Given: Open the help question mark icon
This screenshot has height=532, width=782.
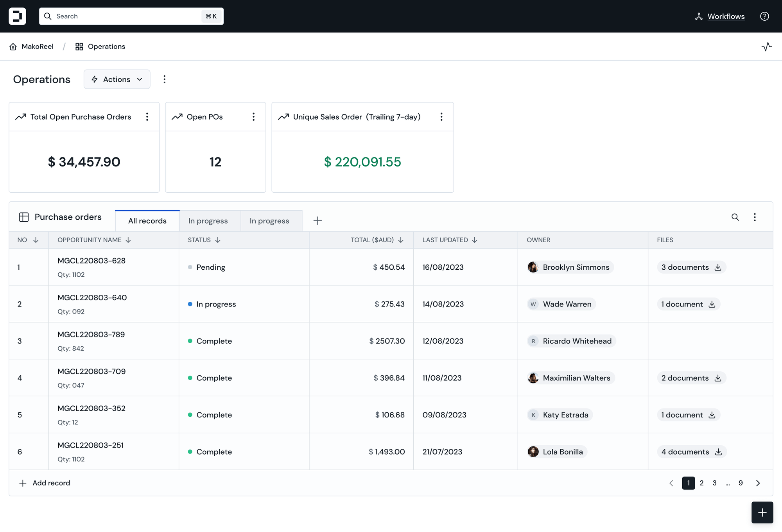Looking at the screenshot, I should pyautogui.click(x=764, y=16).
